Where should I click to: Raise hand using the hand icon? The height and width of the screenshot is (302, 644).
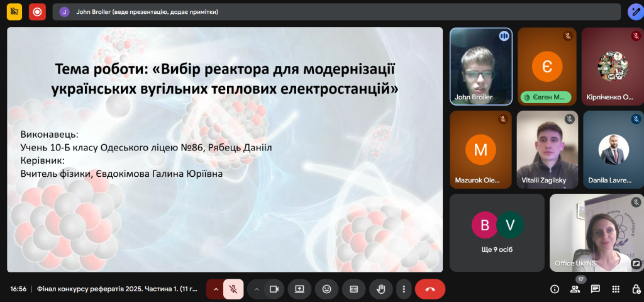[x=380, y=289]
